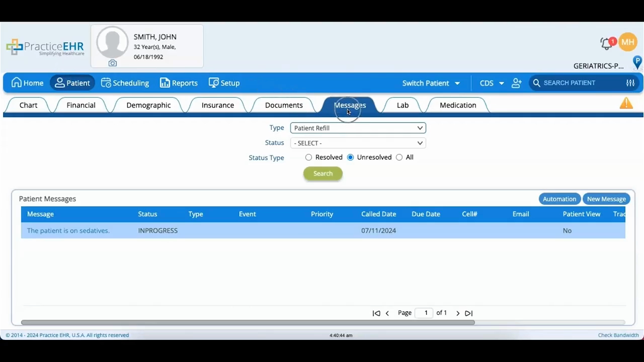
Task: Switch to the Financial tab
Action: coord(81,105)
